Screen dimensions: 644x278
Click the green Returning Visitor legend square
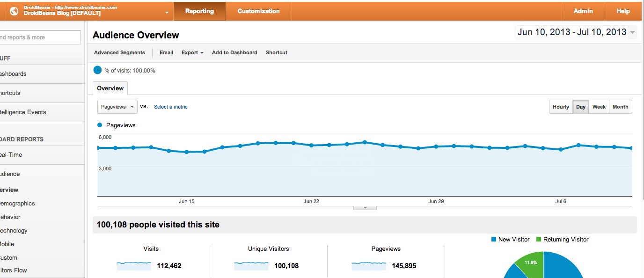click(x=539, y=240)
